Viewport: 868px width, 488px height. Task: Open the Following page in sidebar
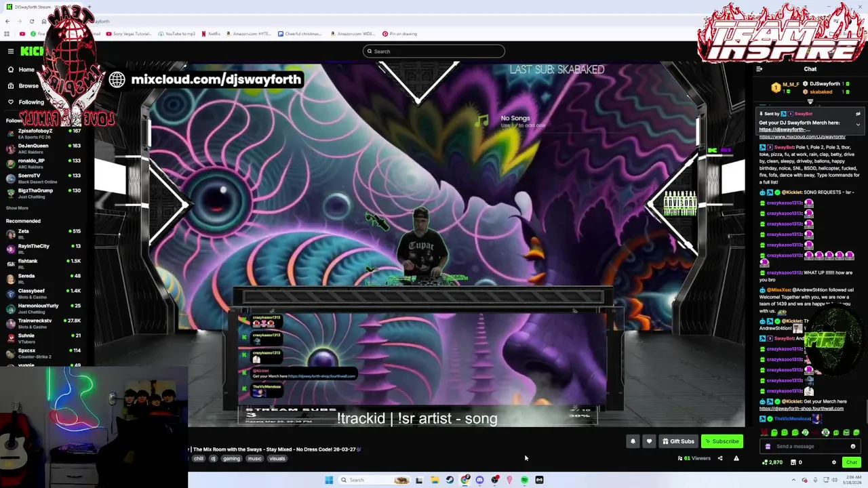click(25, 102)
